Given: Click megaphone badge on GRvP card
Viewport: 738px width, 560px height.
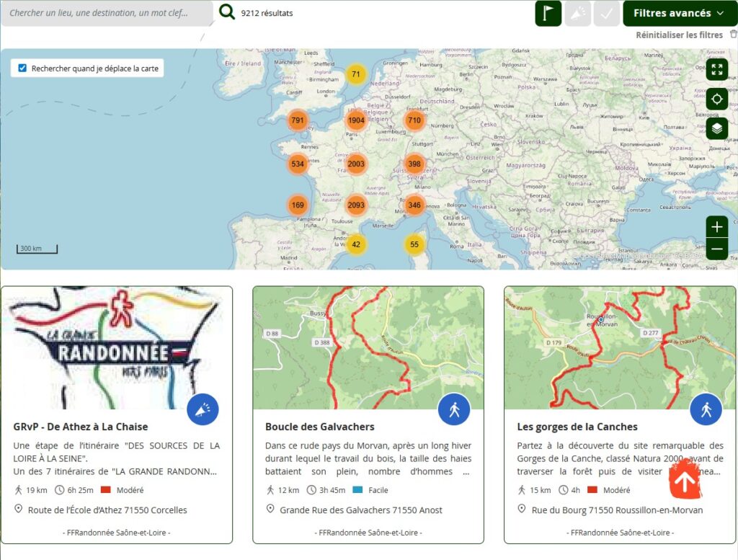Looking at the screenshot, I should coord(203,409).
